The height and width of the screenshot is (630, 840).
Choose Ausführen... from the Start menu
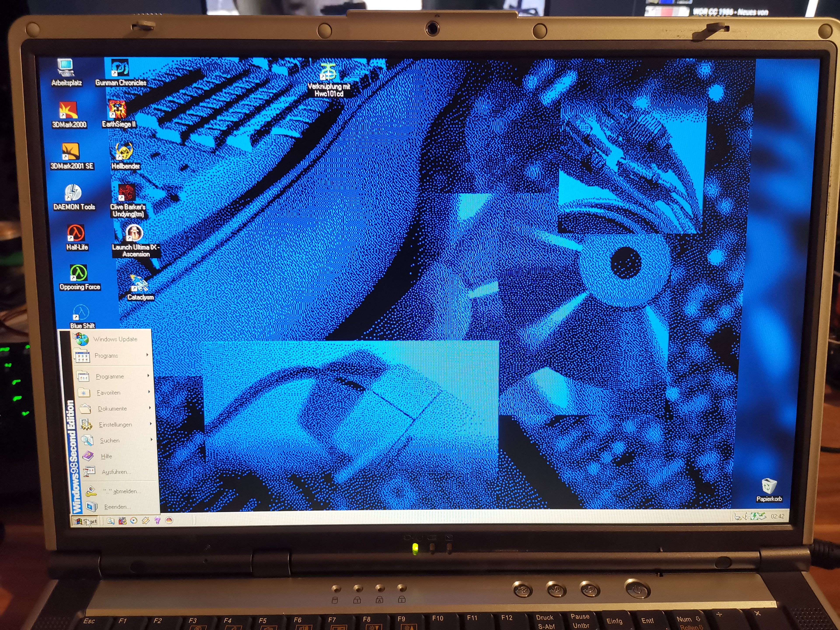116,472
